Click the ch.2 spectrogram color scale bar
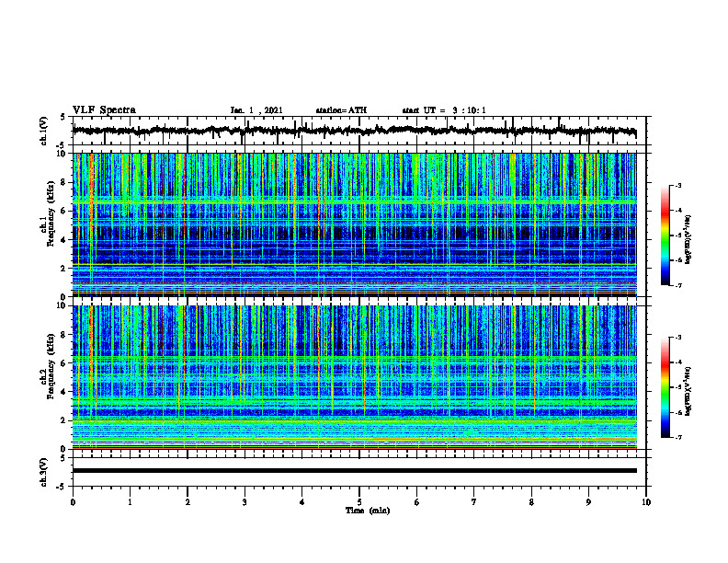 (665, 387)
